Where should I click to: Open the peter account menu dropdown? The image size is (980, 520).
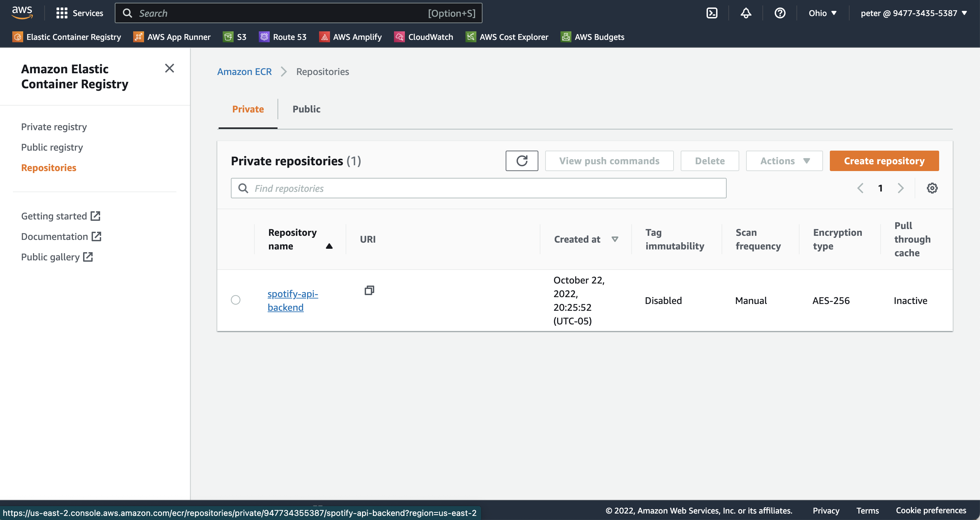pos(913,13)
